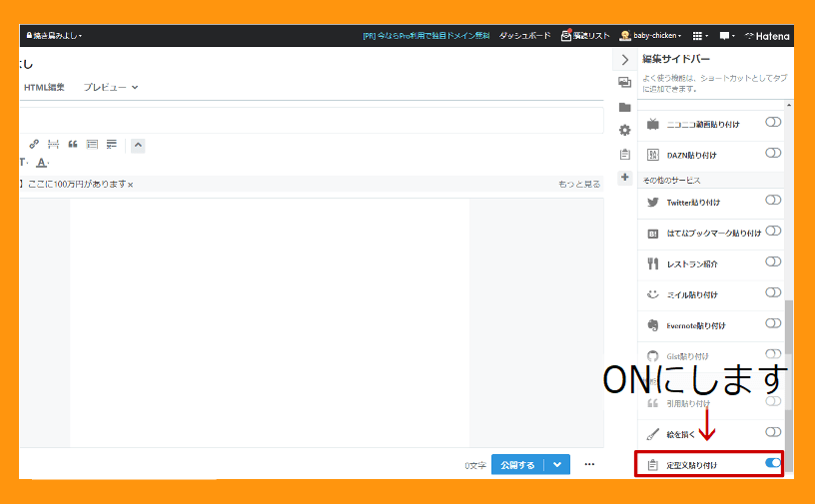Open the text color A dropdown
The height and width of the screenshot is (504, 815).
coord(42,163)
